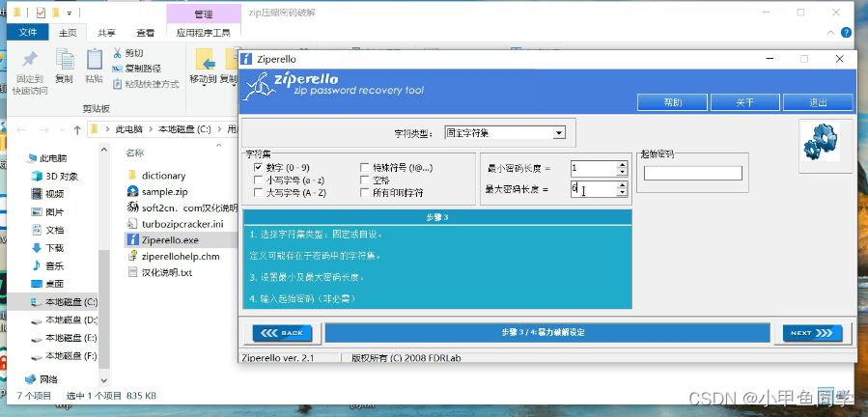868x417 pixels.
Task: Open recent locations dropdown arrow
Action: click(62, 130)
